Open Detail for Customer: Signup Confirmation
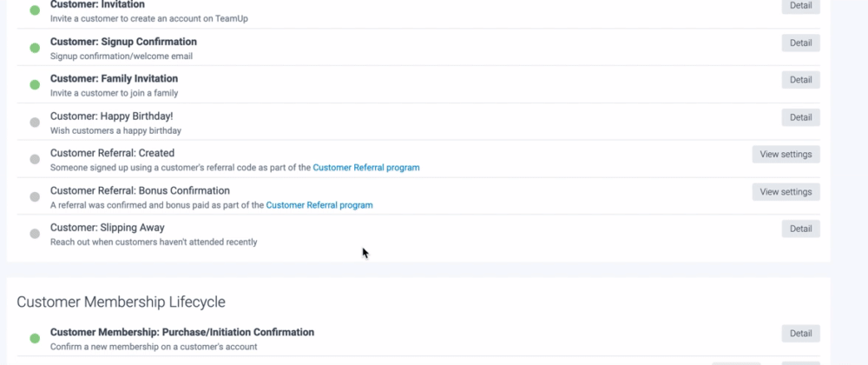The image size is (868, 365). 800,43
